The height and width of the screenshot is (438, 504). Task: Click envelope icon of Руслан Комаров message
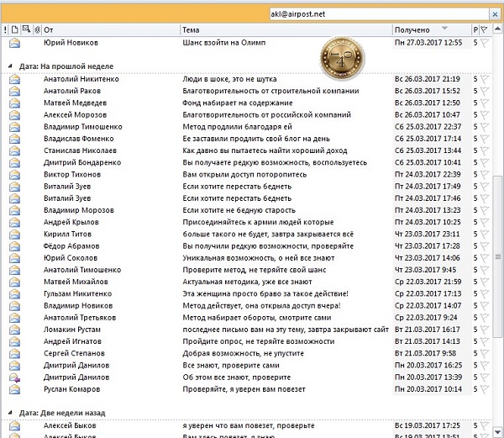(14, 389)
